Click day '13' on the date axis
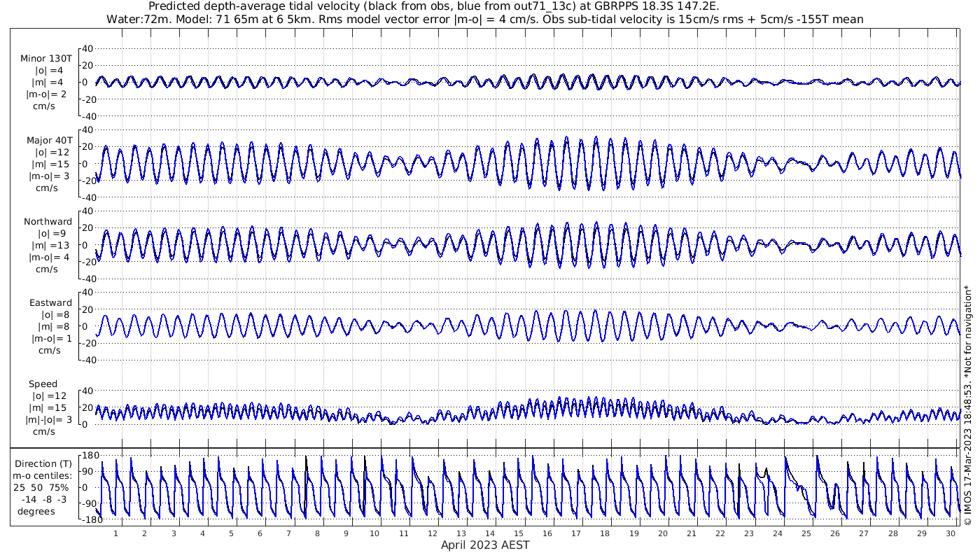This screenshot has width=980, height=560. [x=461, y=533]
